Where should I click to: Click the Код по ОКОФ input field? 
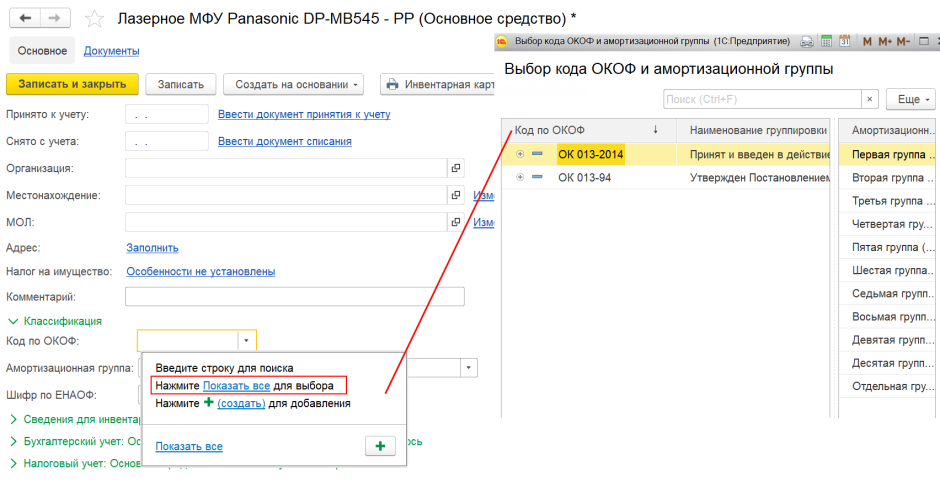click(x=188, y=340)
